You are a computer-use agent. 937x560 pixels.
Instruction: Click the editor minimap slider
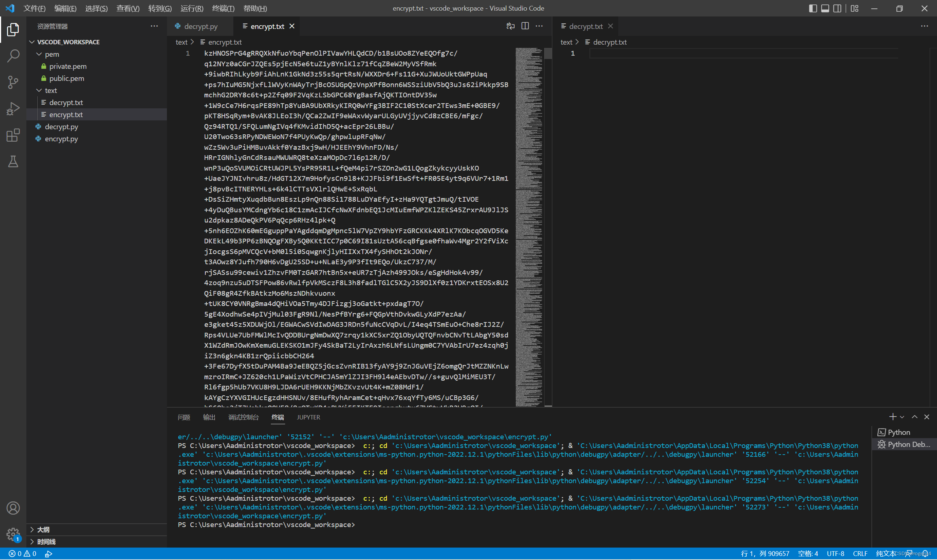pyautogui.click(x=548, y=53)
